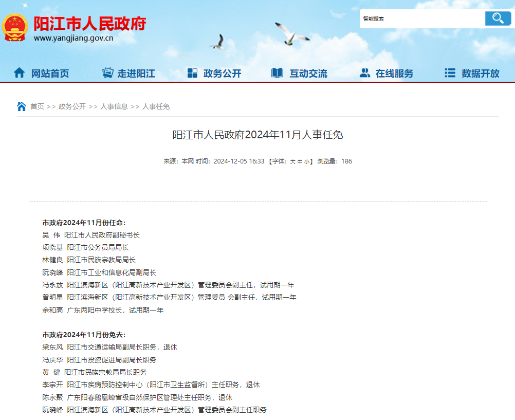Click the picture icon beside 走进阳江
Viewport: 515px width, 420px height.
pos(108,72)
